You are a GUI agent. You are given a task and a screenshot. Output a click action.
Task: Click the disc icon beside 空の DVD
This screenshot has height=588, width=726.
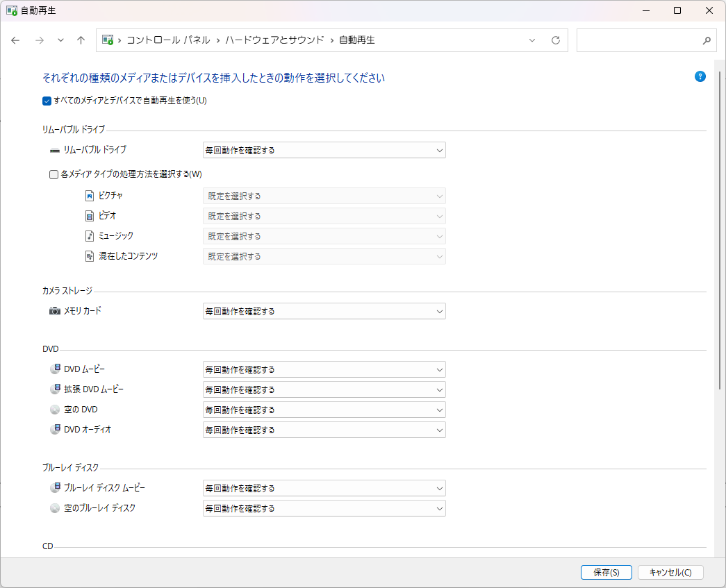pyautogui.click(x=55, y=410)
